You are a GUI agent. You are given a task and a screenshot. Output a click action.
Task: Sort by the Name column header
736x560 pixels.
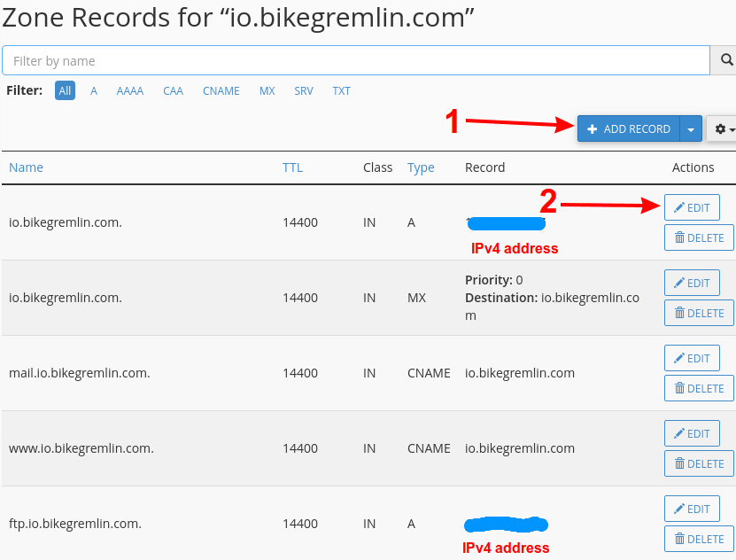point(26,167)
